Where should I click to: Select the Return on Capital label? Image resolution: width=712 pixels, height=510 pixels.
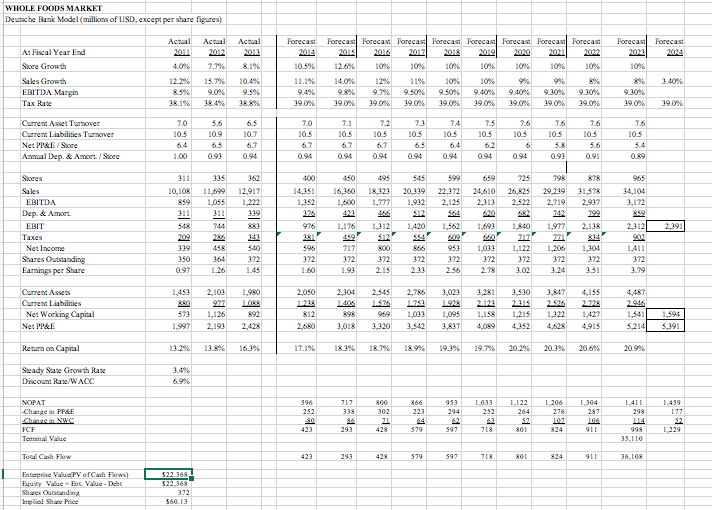(x=50, y=348)
